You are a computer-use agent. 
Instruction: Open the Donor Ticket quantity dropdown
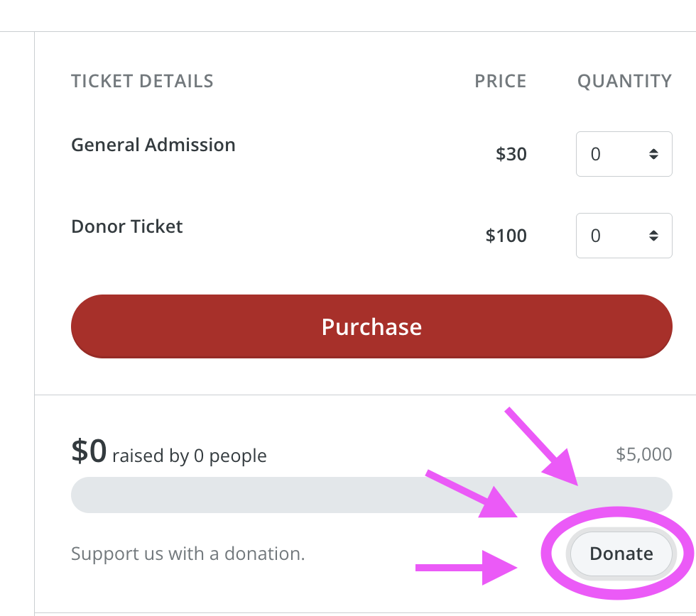(624, 236)
